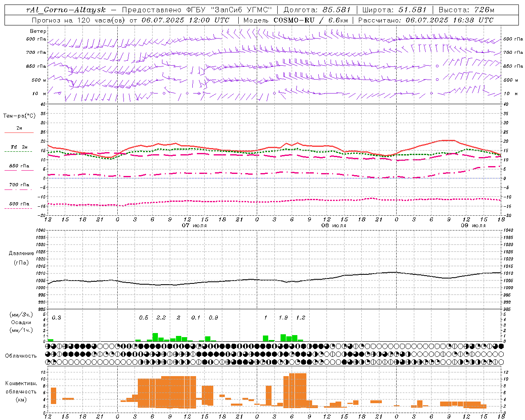Click the Тем-ра(°C) temperature axis title
Image resolution: width=525 pixels, height=420 pixels.
click(x=19, y=116)
